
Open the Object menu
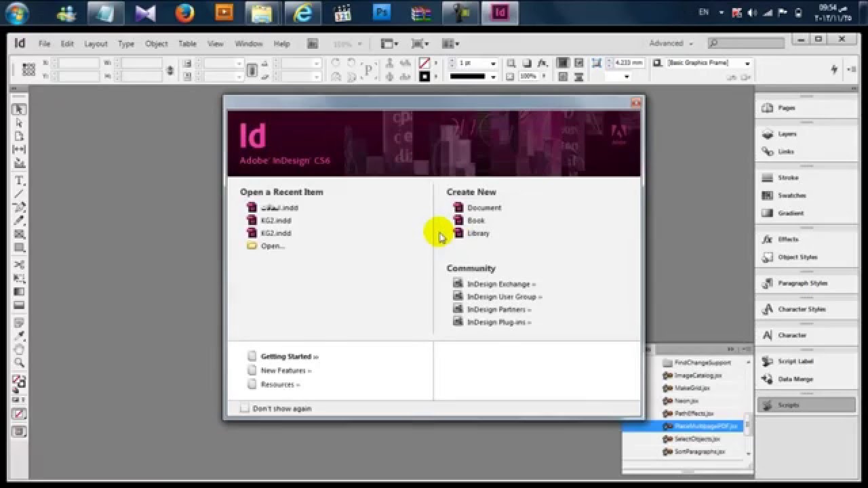coord(156,43)
